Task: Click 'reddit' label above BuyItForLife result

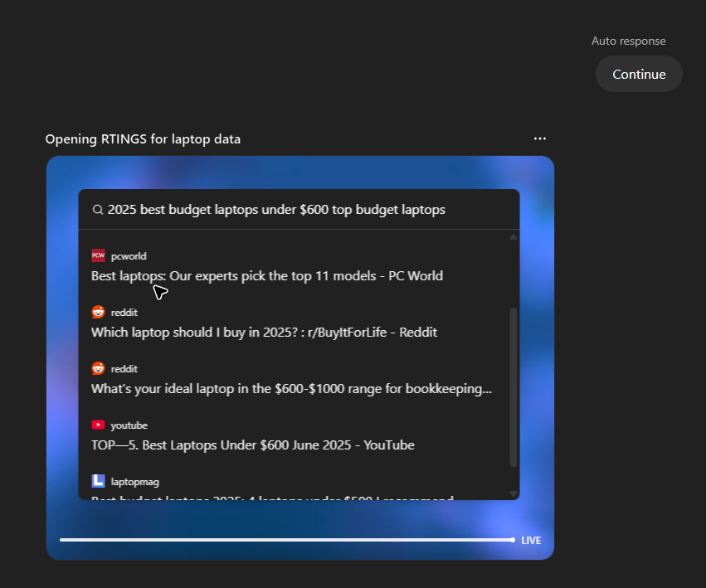Action: [x=124, y=313]
